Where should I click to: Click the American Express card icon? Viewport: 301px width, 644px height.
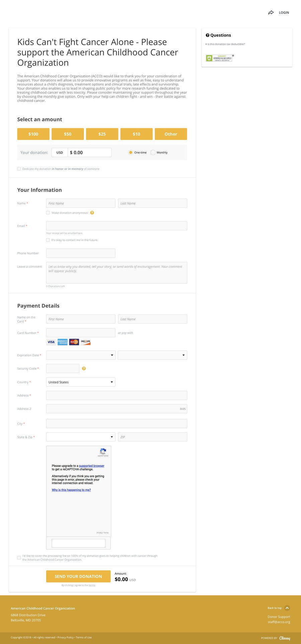pyautogui.click(x=63, y=342)
